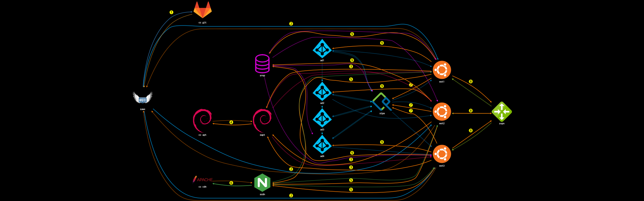Image resolution: width=644 pixels, height=201 pixels.
Task: Select the sipa FreeIPA logo icon
Action: click(382, 102)
